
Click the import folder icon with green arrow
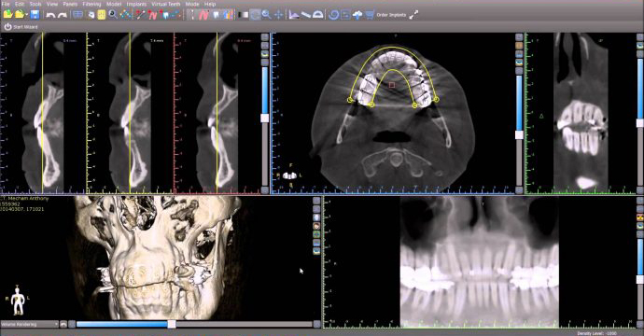tap(7, 15)
